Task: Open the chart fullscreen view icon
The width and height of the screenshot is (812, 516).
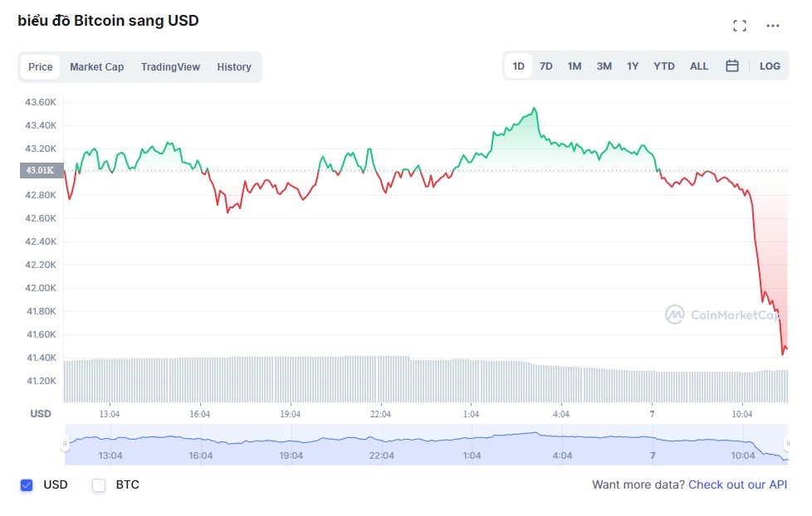Action: pyautogui.click(x=739, y=25)
